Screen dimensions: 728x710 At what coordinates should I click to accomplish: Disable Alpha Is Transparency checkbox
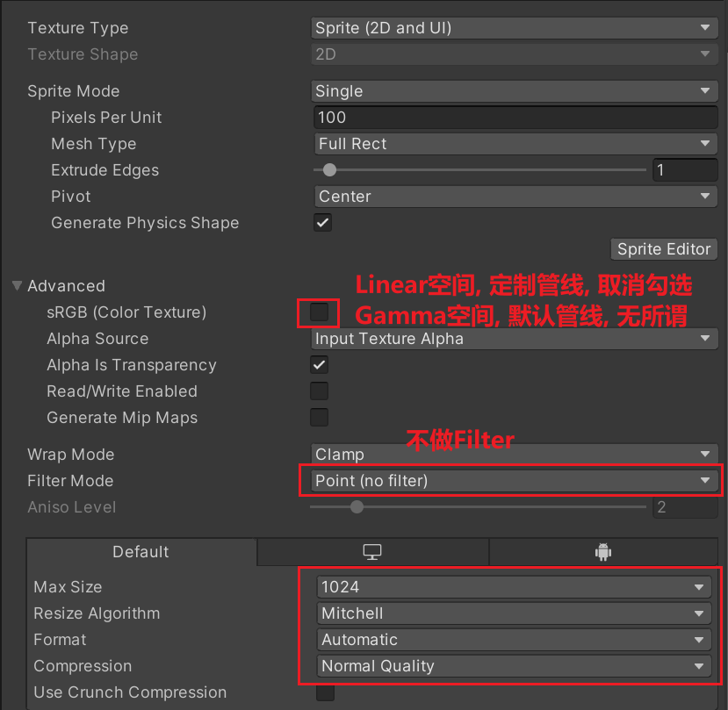pyautogui.click(x=320, y=365)
